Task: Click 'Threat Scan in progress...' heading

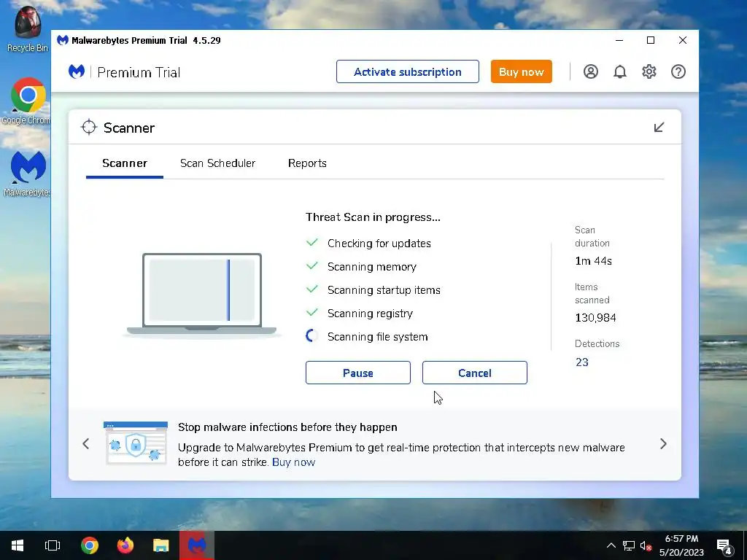Action: click(x=373, y=217)
